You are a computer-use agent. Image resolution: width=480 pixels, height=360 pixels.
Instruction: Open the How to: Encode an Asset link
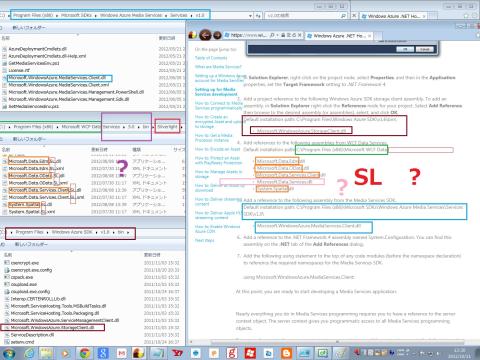(x=217, y=149)
